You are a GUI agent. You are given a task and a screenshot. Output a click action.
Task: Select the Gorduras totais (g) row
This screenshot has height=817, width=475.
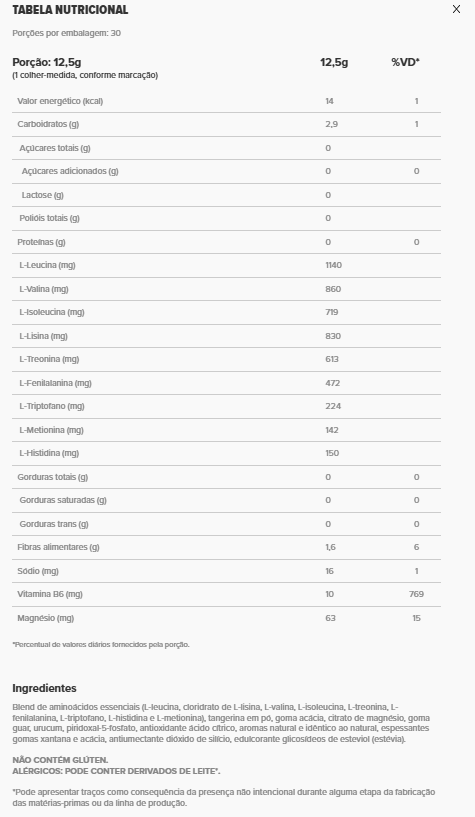[227, 477]
